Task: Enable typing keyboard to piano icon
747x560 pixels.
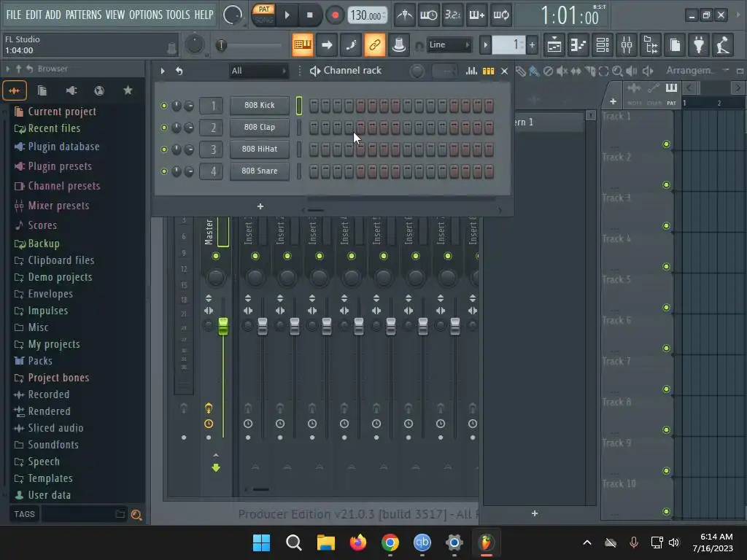Action: [x=303, y=44]
